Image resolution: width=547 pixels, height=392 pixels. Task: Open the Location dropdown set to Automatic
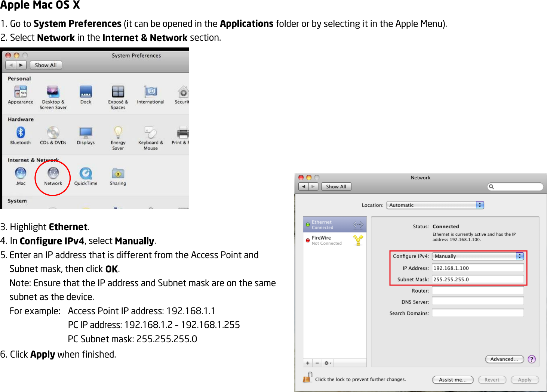click(435, 205)
